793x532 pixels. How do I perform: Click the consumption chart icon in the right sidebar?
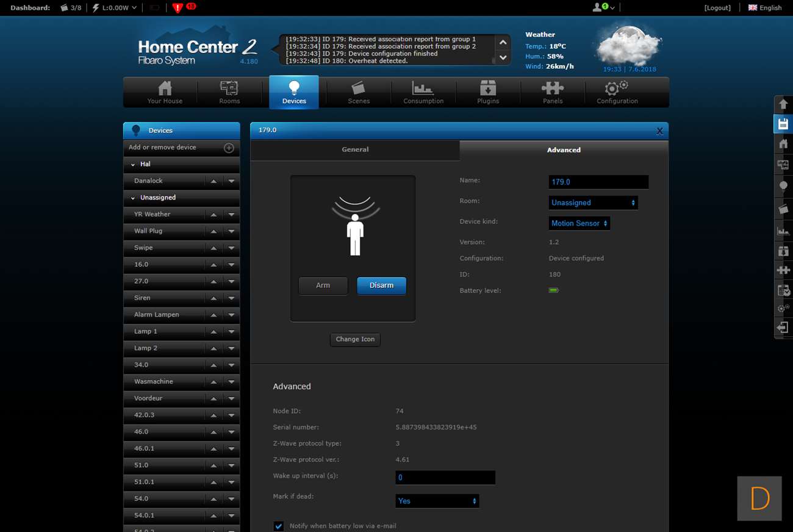(x=783, y=231)
